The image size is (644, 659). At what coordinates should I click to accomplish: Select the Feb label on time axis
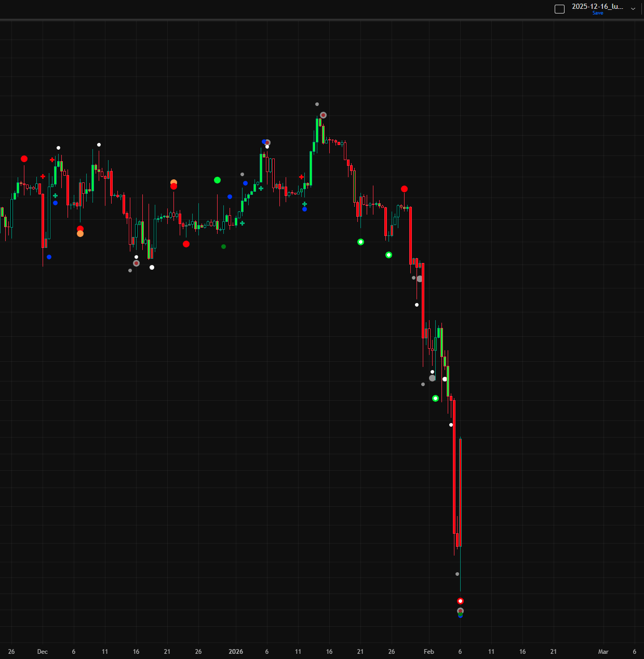[x=428, y=651]
